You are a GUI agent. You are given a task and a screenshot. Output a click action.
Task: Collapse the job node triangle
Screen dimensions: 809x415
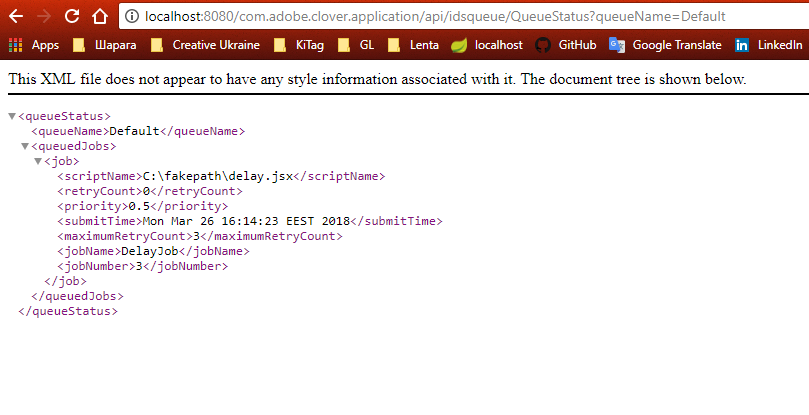(x=38, y=162)
